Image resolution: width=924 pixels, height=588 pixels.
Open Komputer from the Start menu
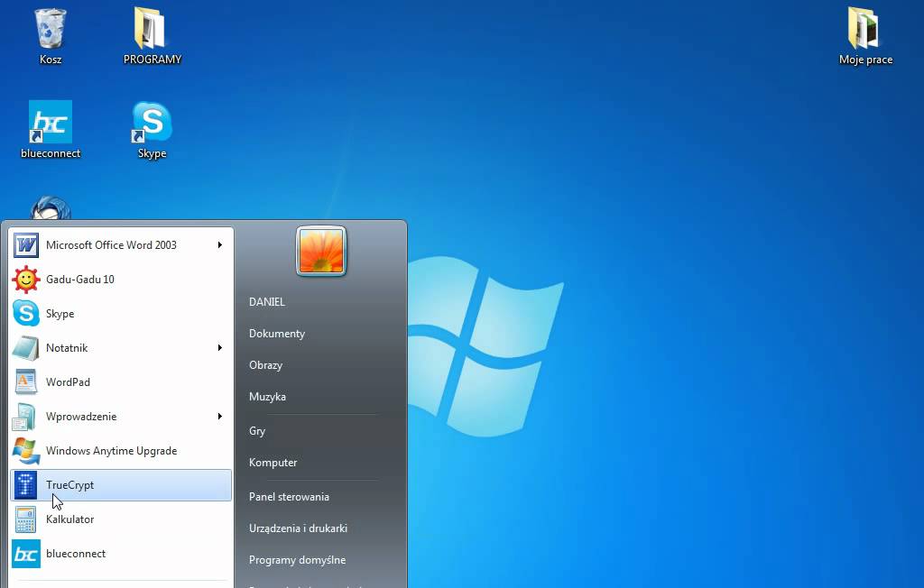pyautogui.click(x=273, y=463)
